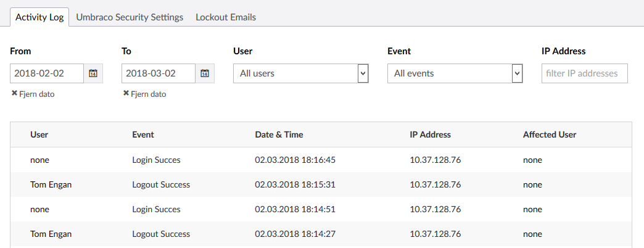Clear To date via Fjern dato
This screenshot has height=248, width=644.
pos(144,94)
